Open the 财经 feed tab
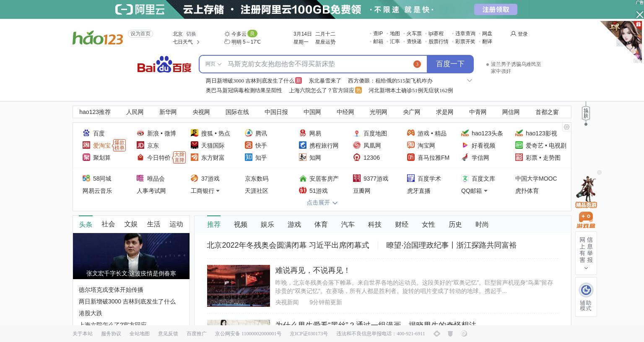The image size is (644, 342). (402, 225)
